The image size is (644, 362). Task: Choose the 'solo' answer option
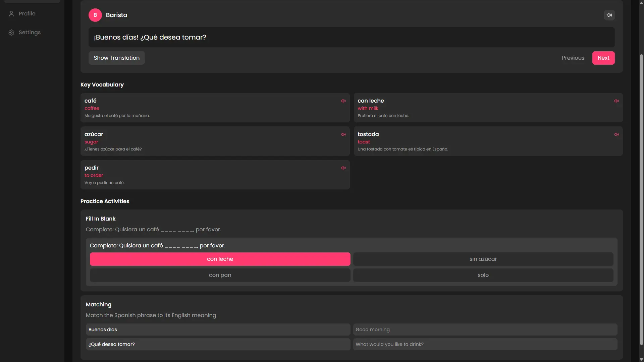pos(483,275)
